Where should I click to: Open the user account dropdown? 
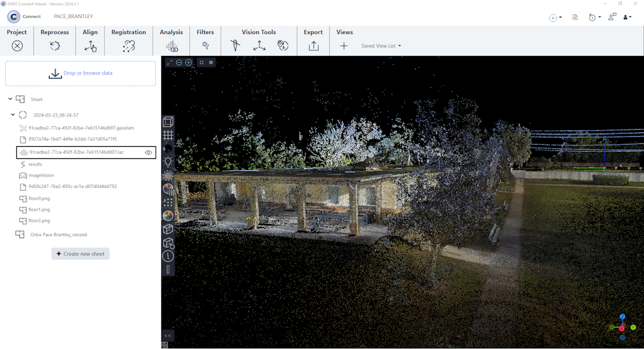(x=627, y=17)
